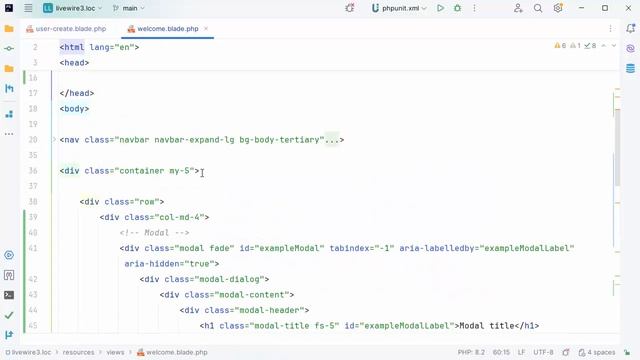
Task: Open the Structure tool window
Action: point(9,114)
